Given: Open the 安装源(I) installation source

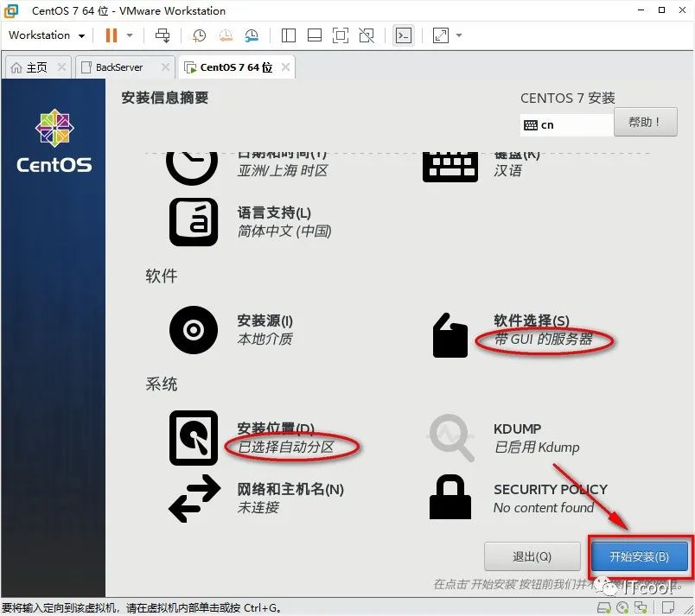Looking at the screenshot, I should pos(265,321).
